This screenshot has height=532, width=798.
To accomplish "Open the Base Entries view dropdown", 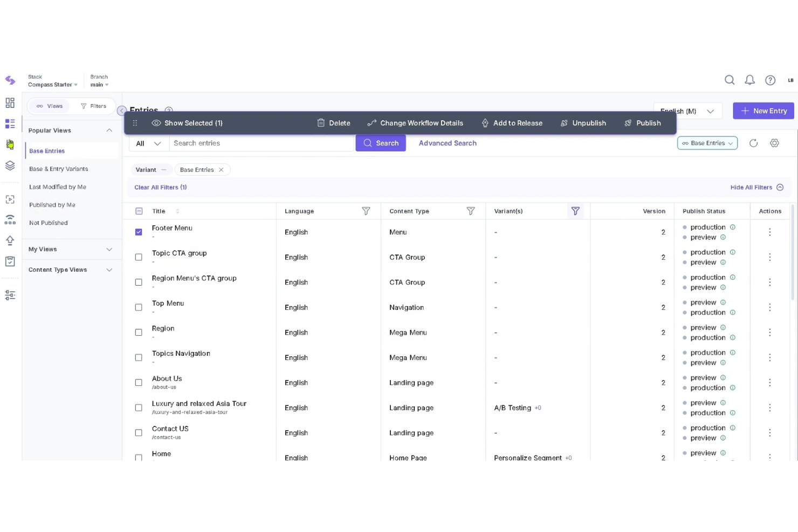I will click(707, 143).
